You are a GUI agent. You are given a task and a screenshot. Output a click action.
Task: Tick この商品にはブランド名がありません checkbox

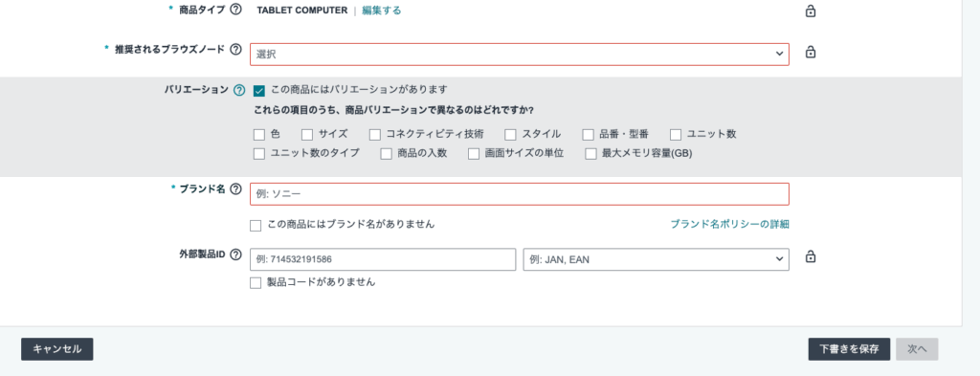point(255,226)
